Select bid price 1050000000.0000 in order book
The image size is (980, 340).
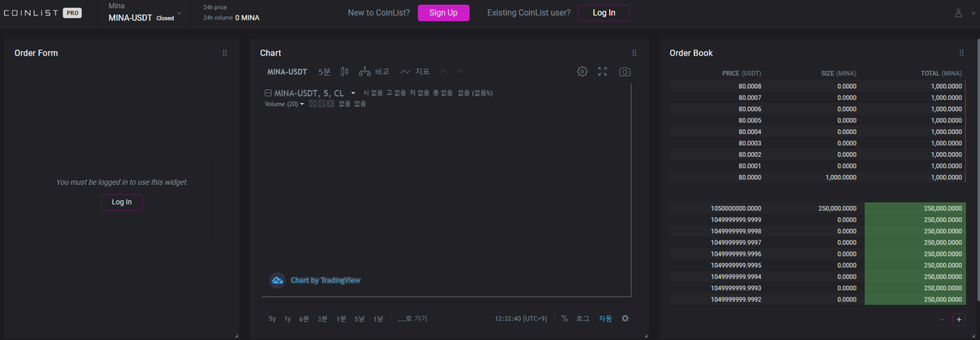pos(736,208)
